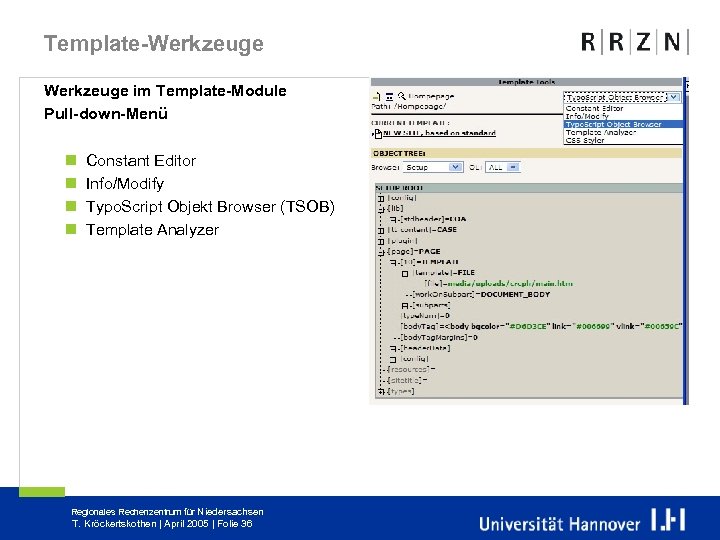720x540 pixels.
Task: Click the [resources] tree entry
Action: [411, 370]
